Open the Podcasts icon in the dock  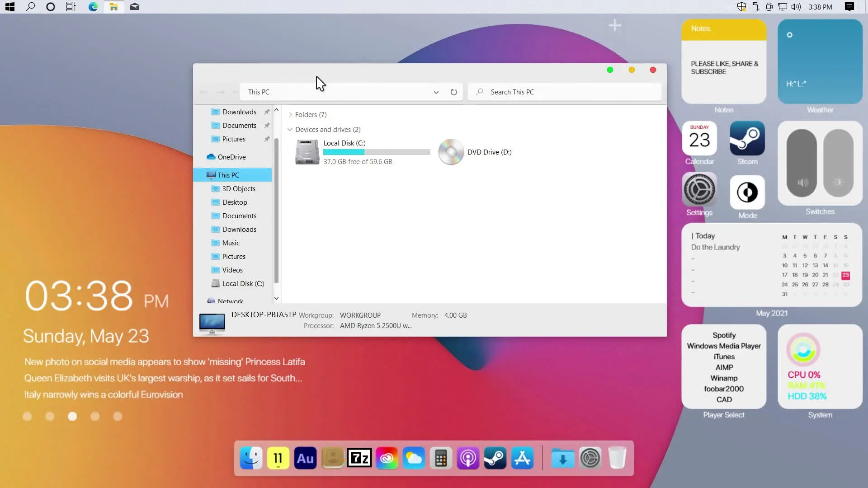coord(468,459)
